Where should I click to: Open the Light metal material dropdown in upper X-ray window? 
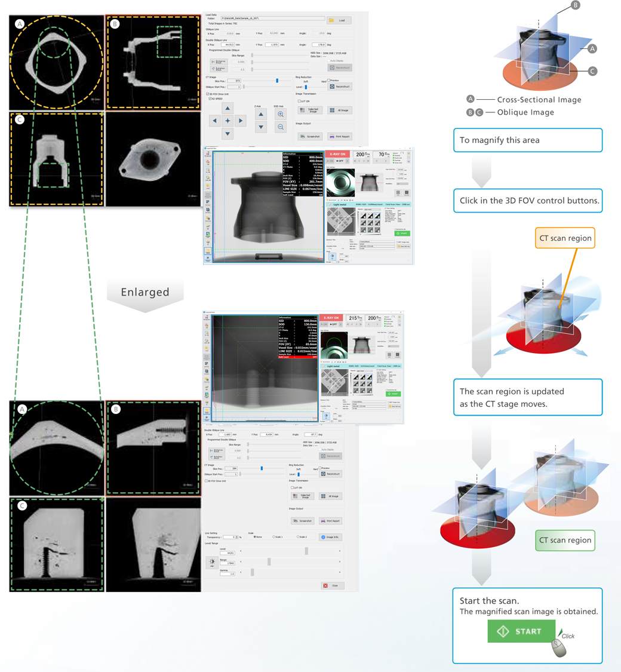coord(373,209)
